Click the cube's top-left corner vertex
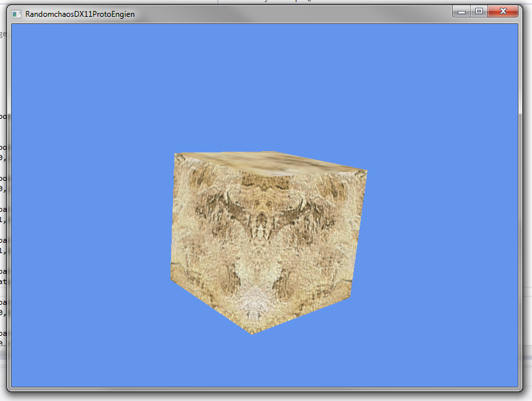This screenshot has height=401, width=532. click(x=175, y=154)
